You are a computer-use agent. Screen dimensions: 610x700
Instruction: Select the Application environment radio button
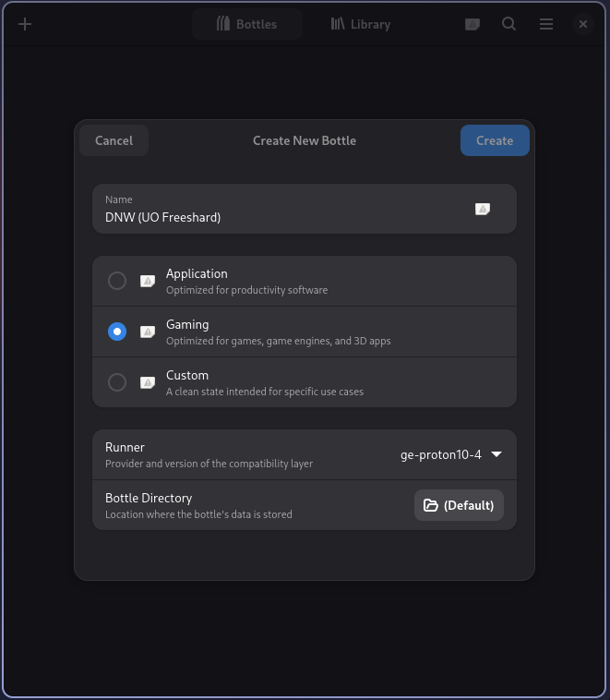pyautogui.click(x=117, y=281)
